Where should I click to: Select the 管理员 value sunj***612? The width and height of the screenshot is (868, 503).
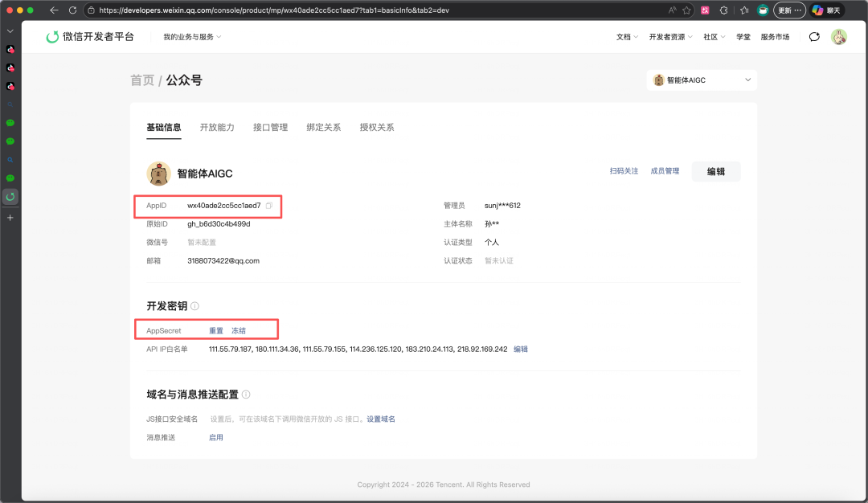502,205
